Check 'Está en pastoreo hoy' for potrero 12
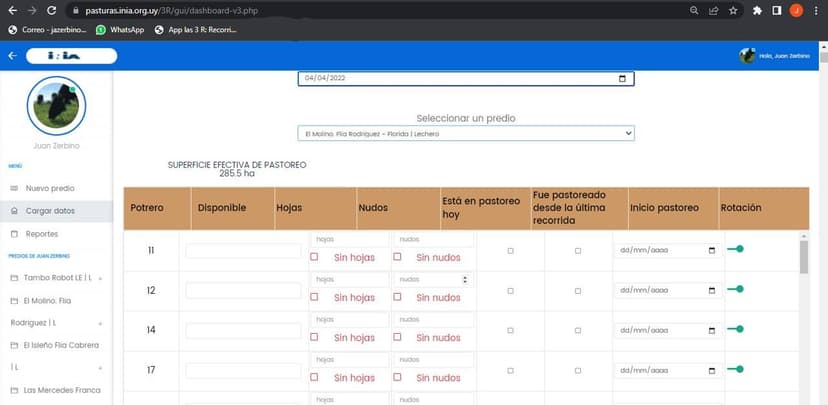The height and width of the screenshot is (405, 828). tap(510, 290)
